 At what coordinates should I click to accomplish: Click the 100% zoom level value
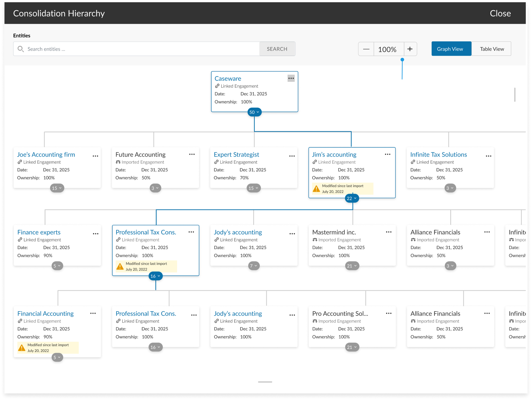click(x=389, y=49)
